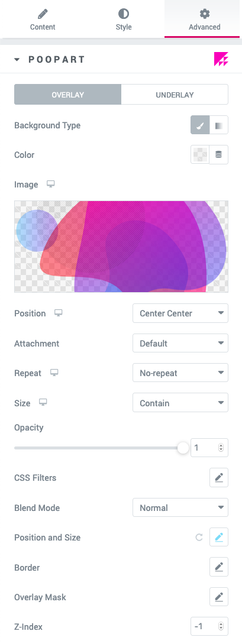Edit the Border settings

219,567
